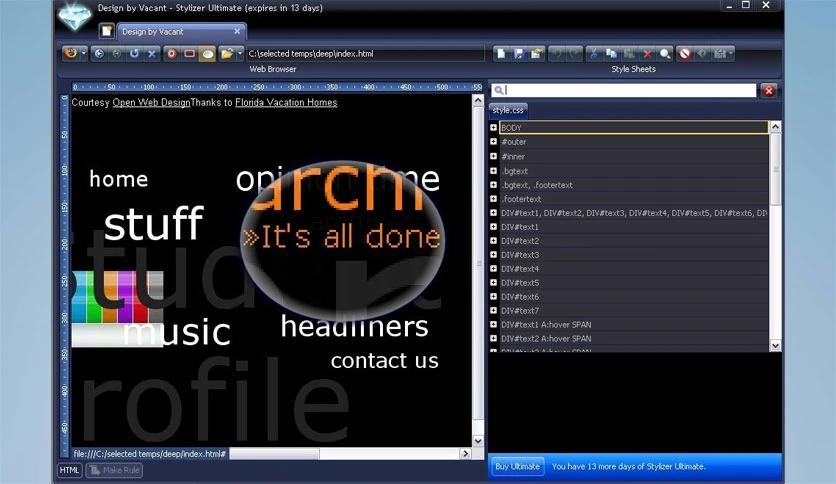Save the style sheet
The width and height of the screenshot is (836, 484).
point(519,53)
